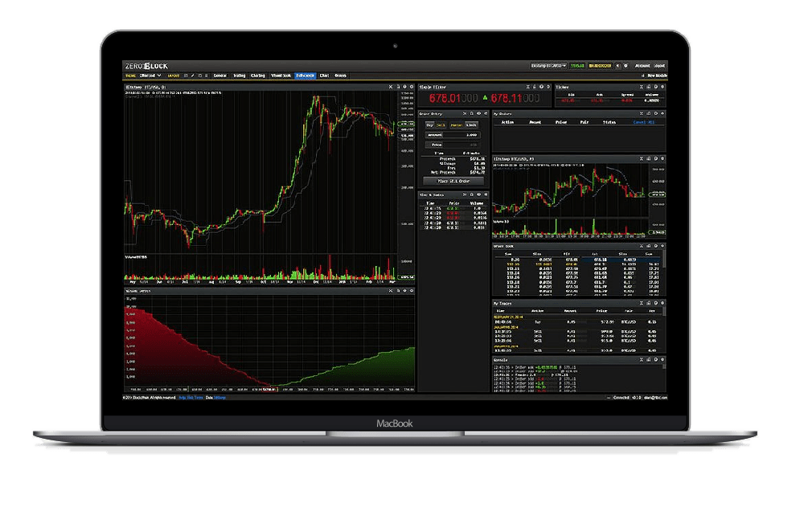Open the settings gear in top header

[626, 66]
